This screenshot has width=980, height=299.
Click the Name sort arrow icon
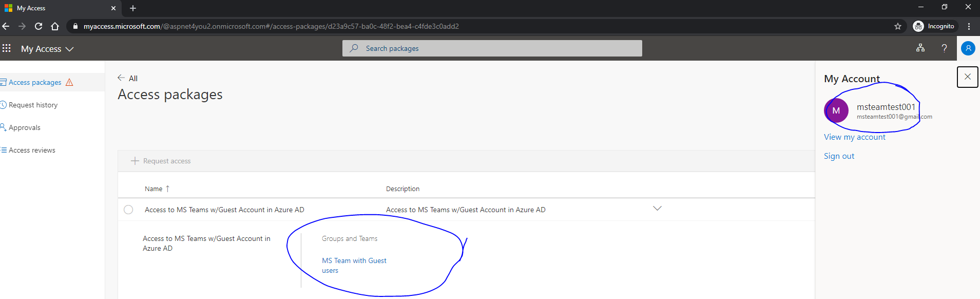[x=167, y=189]
